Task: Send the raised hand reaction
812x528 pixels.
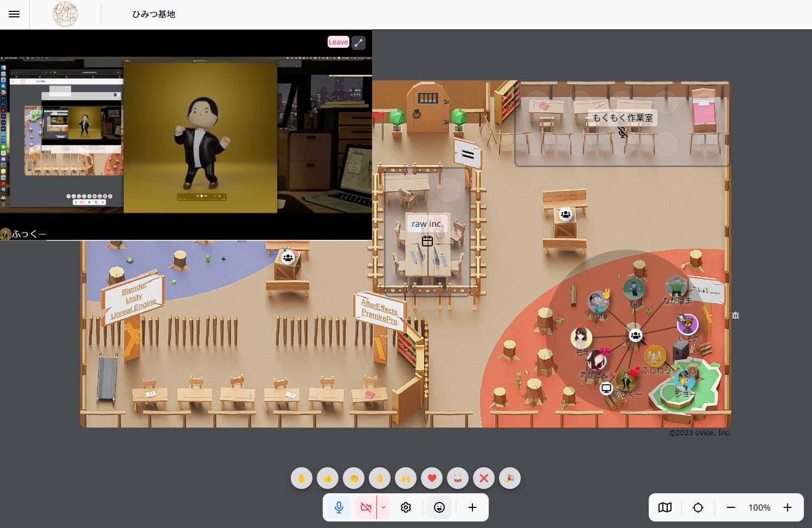Action: (302, 478)
